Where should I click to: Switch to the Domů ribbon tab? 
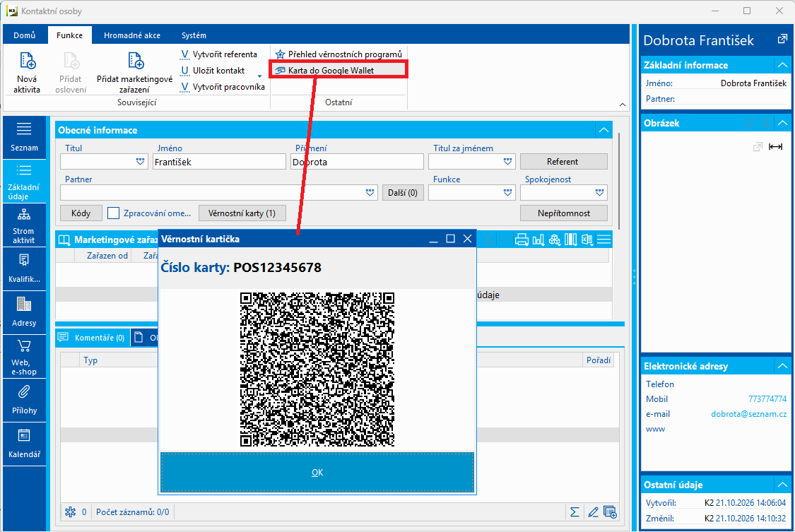(25, 35)
